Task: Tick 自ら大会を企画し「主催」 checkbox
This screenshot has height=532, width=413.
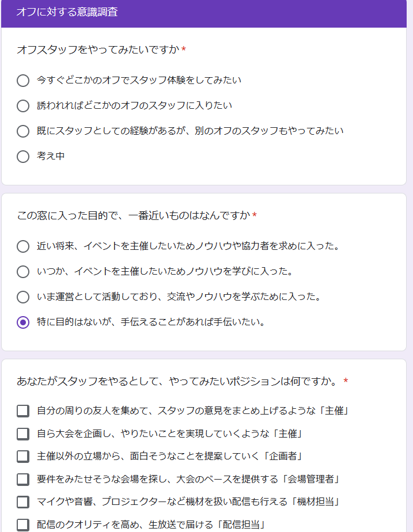Action: tap(23, 434)
